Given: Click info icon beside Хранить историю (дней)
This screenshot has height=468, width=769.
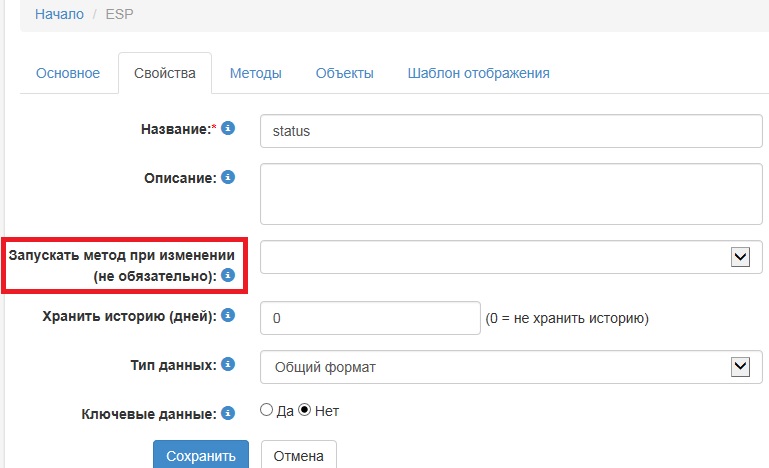Looking at the screenshot, I should pos(228,315).
